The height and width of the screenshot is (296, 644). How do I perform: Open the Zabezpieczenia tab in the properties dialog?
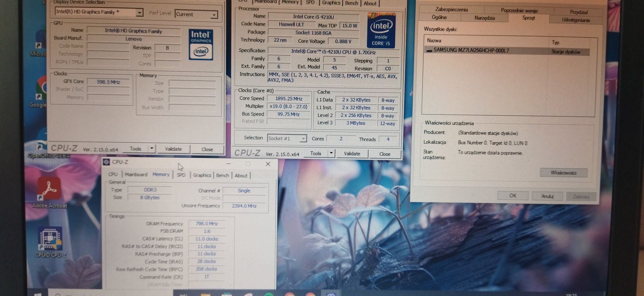tap(451, 10)
